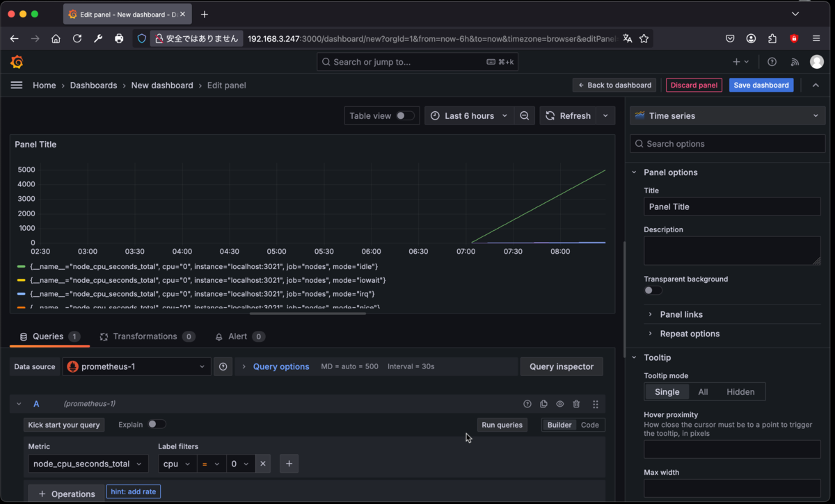Click the news feed RSS icon
The image size is (835, 504).
[795, 62]
